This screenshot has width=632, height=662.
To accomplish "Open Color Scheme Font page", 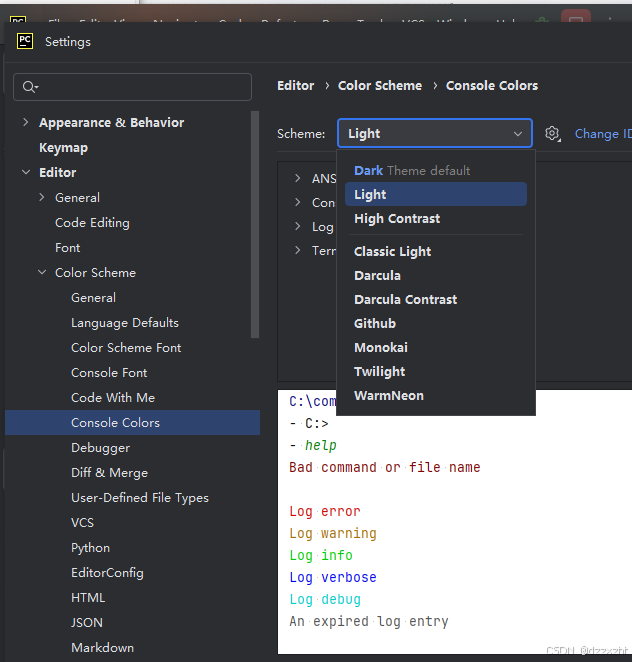I will [x=126, y=347].
